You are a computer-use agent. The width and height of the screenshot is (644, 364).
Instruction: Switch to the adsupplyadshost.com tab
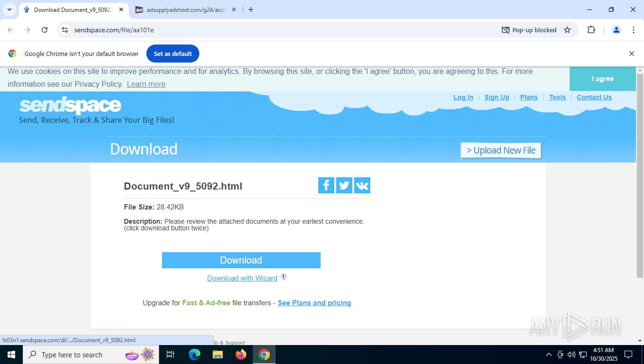186,9
